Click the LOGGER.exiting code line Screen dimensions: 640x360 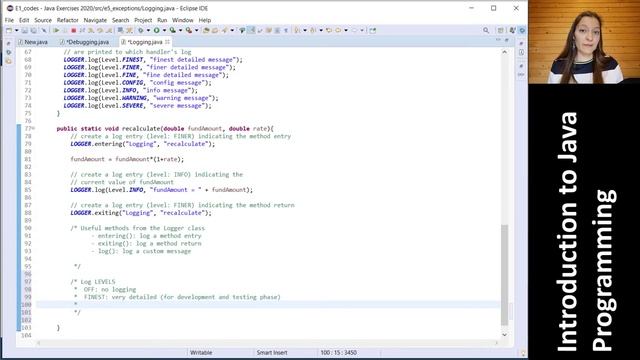pos(141,213)
